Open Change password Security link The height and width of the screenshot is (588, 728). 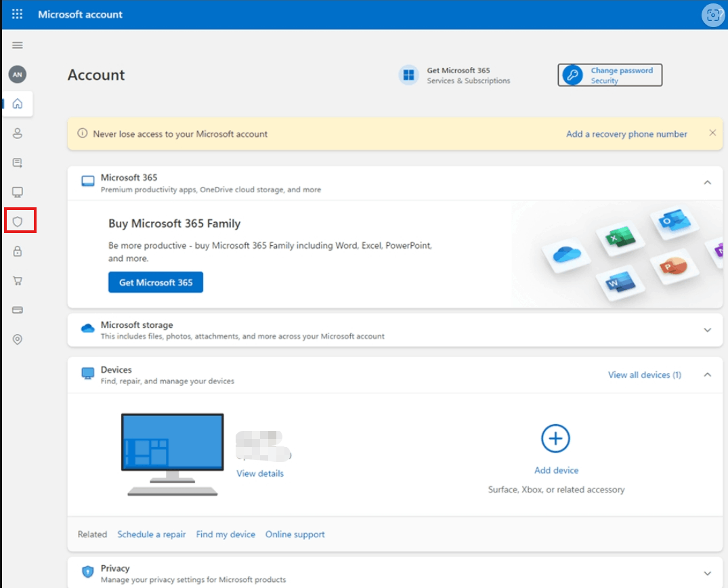point(609,75)
